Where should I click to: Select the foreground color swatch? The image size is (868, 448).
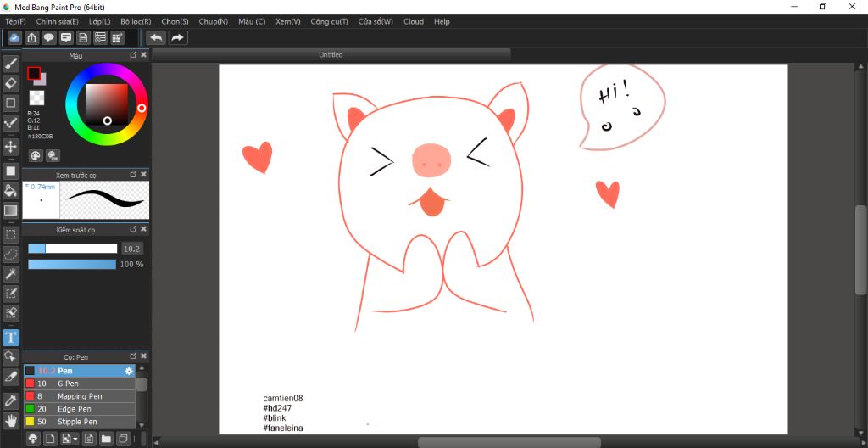[34, 73]
